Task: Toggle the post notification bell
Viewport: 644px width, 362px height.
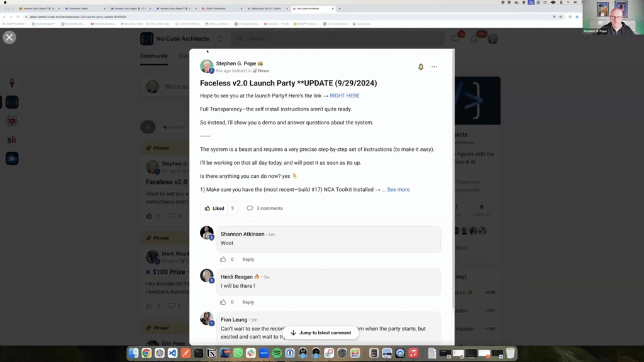Action: coord(421,67)
